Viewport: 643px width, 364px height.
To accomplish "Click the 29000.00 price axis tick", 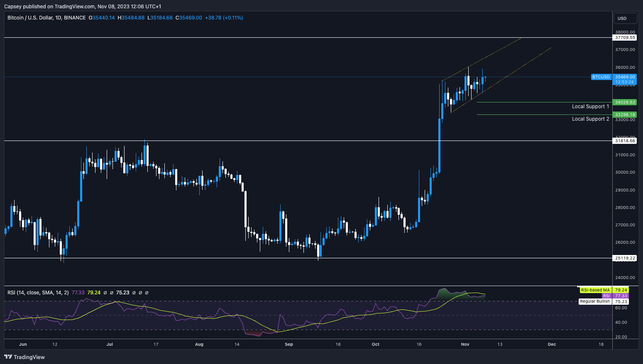I will (x=625, y=190).
